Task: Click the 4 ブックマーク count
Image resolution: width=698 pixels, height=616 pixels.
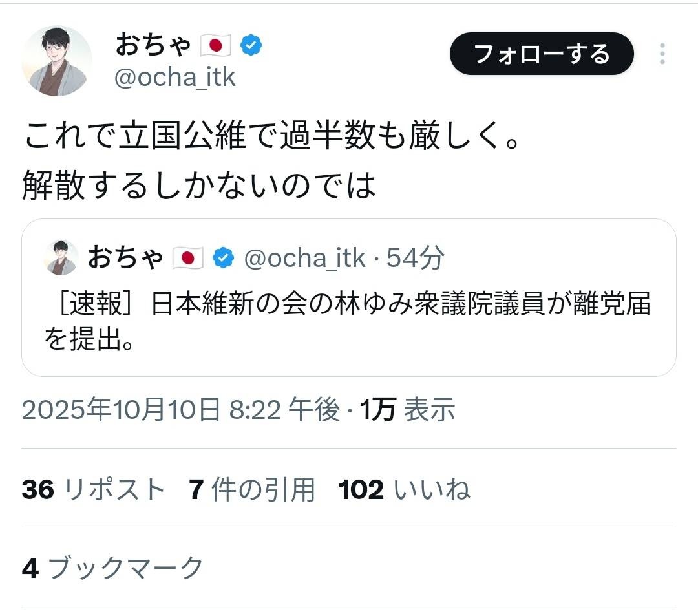Action: pos(113,568)
